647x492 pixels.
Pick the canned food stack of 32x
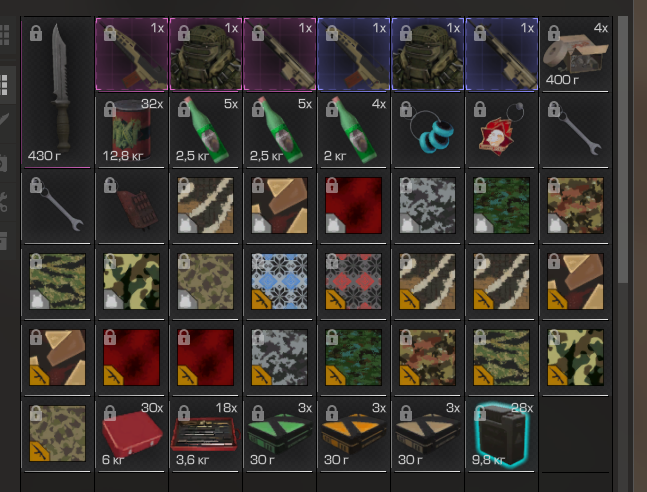pos(131,130)
